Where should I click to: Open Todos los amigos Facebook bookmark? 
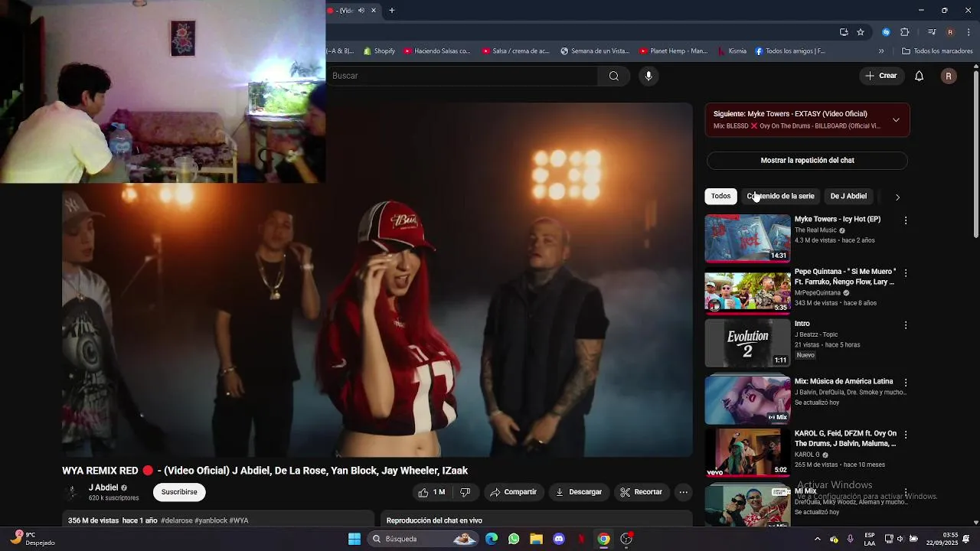click(x=790, y=51)
